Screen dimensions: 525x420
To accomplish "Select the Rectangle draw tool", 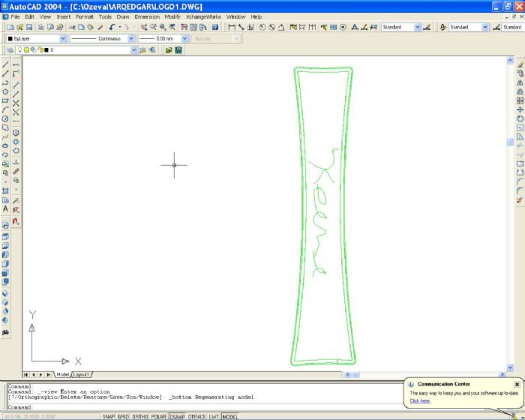I will (x=5, y=100).
